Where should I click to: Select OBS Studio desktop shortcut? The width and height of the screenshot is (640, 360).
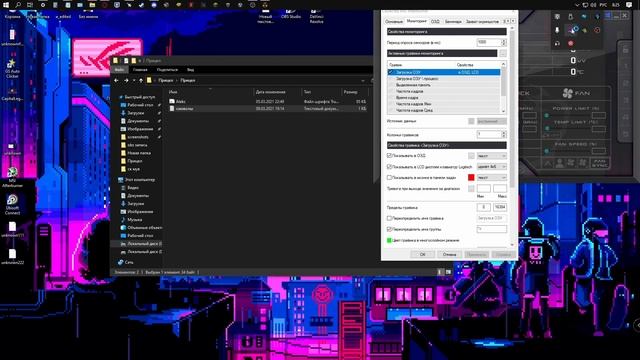click(291, 14)
